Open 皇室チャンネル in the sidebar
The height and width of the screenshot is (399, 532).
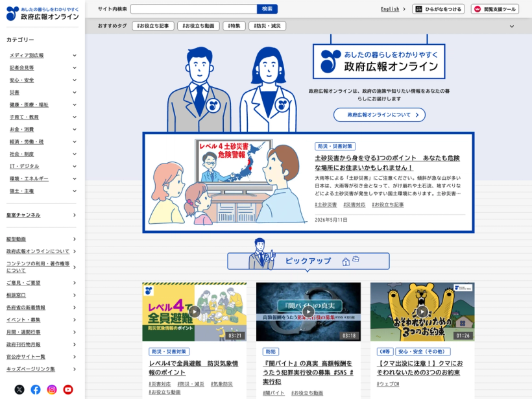(41, 215)
